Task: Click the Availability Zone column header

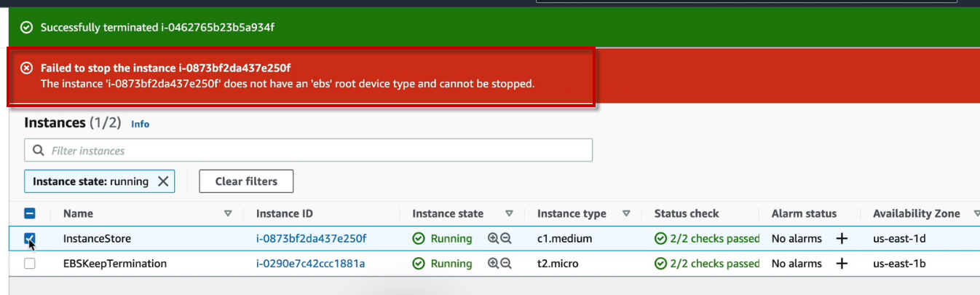Action: (x=917, y=213)
